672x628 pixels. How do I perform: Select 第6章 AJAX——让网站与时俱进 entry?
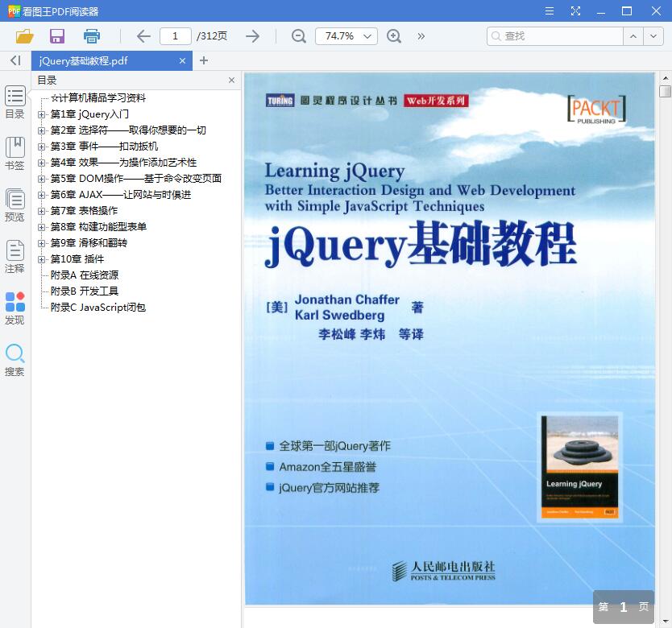121,195
